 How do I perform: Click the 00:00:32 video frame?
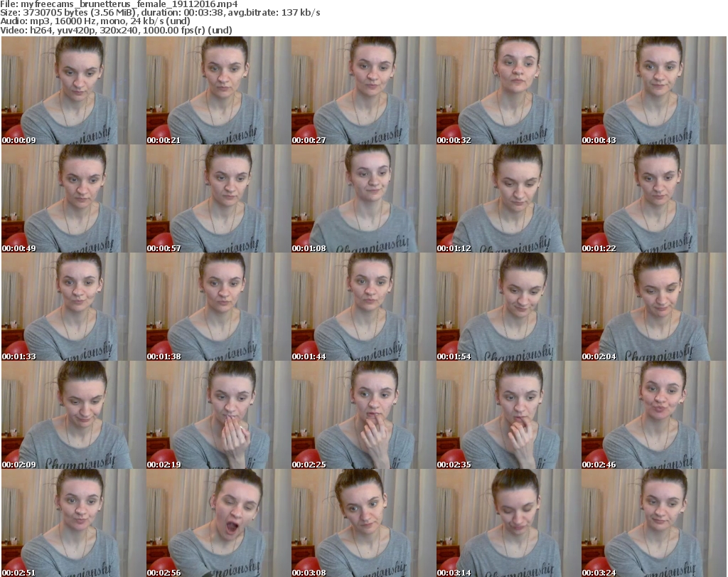tap(508, 90)
